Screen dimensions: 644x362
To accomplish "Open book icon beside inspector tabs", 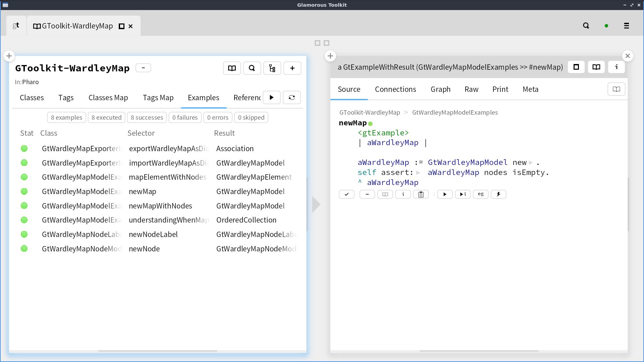I will 616,89.
